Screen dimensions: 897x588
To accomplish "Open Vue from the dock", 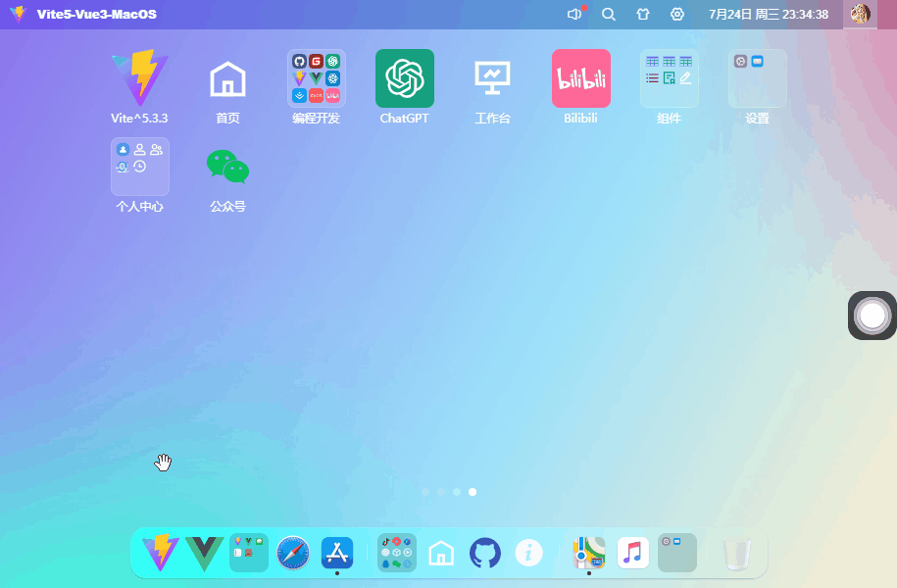I will tap(204, 553).
